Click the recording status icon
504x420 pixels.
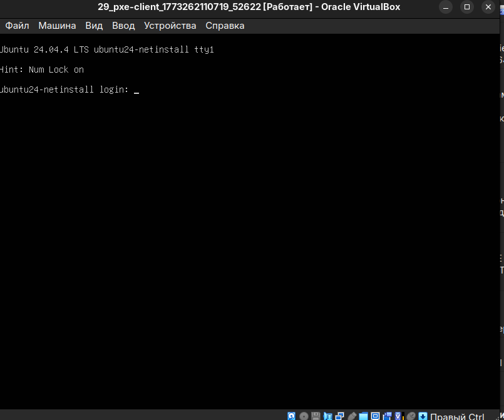pyautogui.click(x=388, y=416)
